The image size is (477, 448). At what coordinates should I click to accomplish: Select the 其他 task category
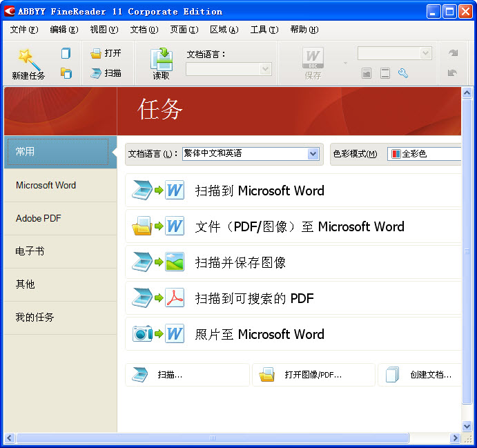click(60, 284)
